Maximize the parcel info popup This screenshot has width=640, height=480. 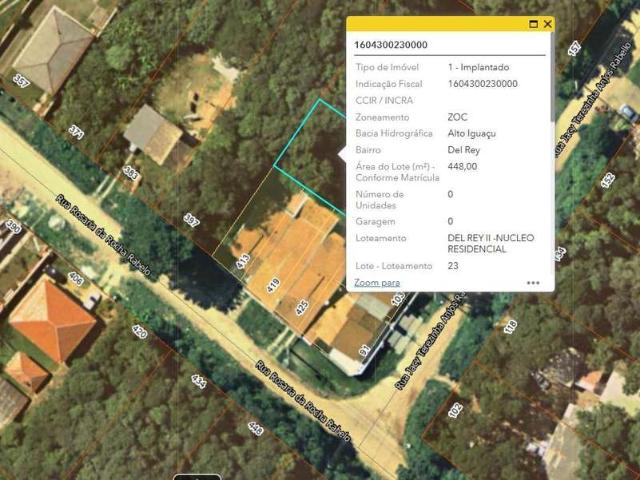[533, 23]
